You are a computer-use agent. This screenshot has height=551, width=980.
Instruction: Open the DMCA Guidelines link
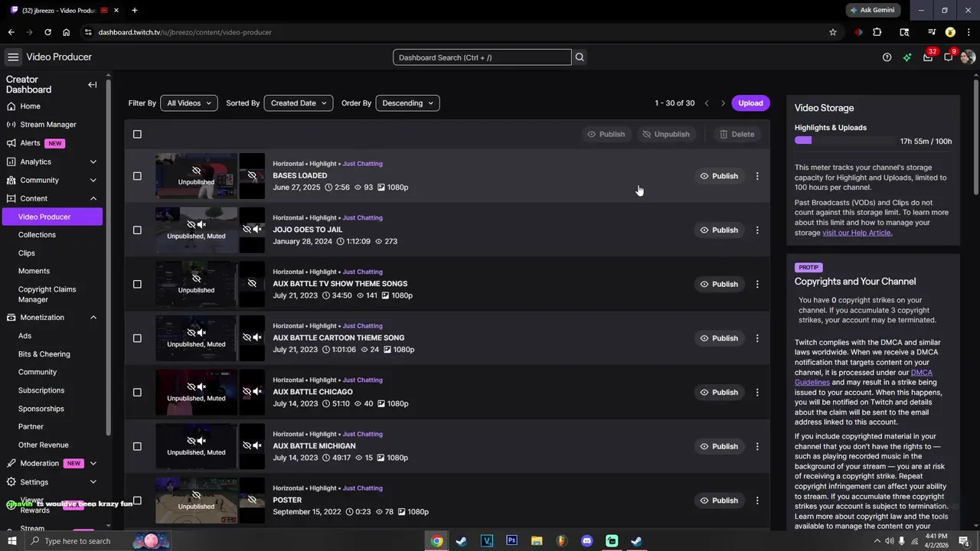point(864,377)
